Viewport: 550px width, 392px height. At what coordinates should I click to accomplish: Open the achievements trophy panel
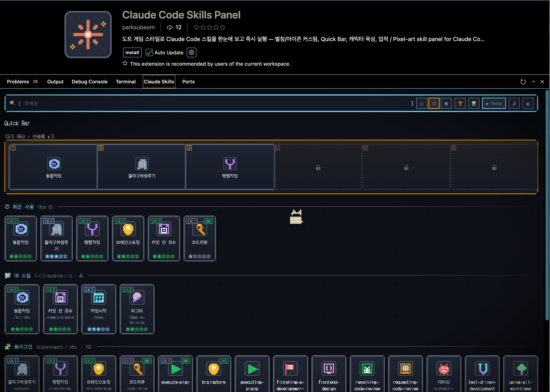460,103
